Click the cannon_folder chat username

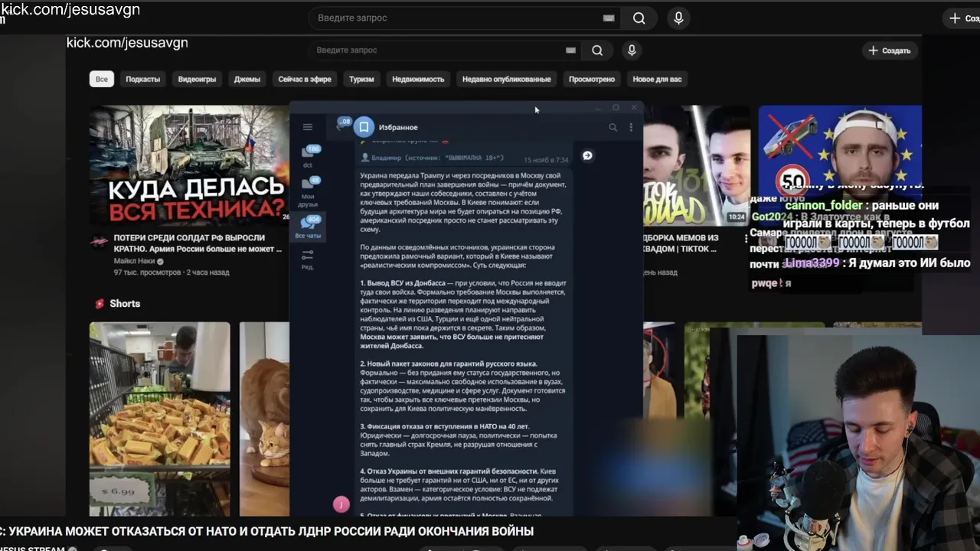pyautogui.click(x=823, y=205)
